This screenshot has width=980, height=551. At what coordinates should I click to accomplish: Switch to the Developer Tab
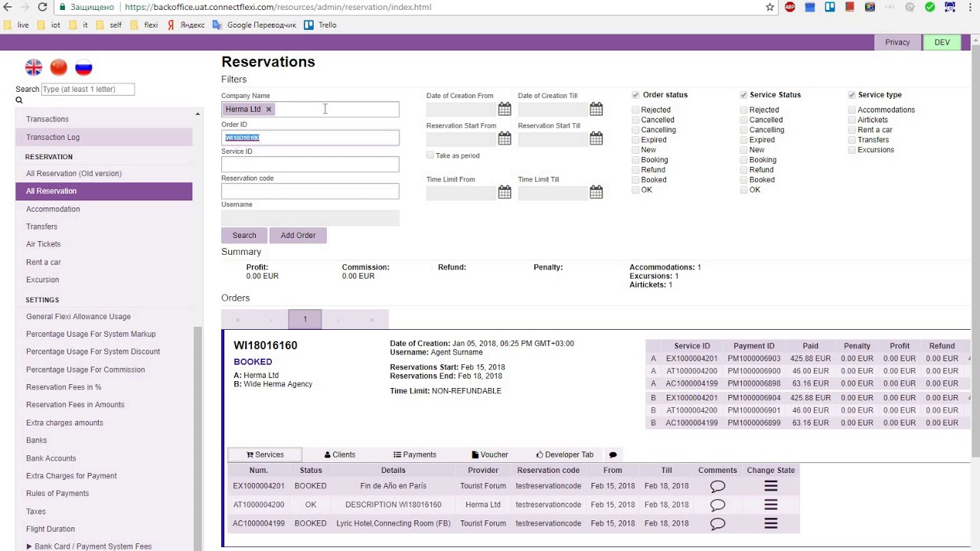(x=564, y=455)
